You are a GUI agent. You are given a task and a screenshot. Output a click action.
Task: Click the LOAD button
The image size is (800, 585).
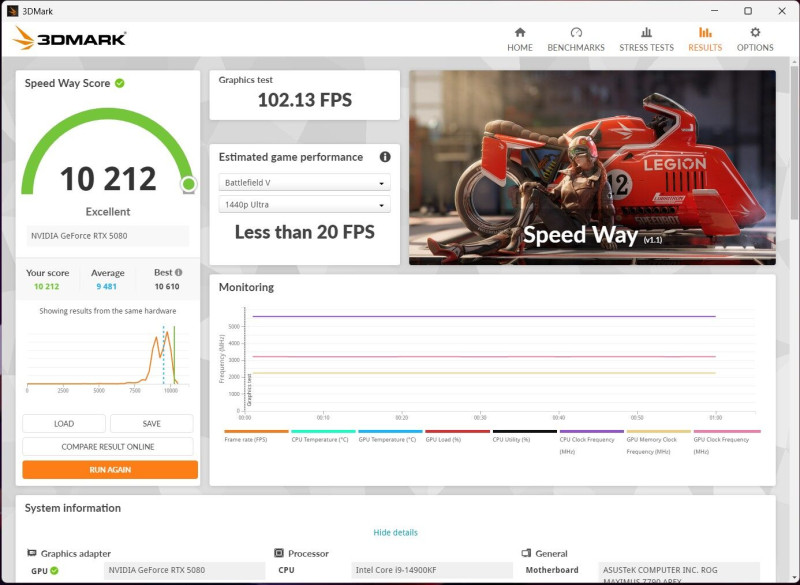[x=64, y=423]
